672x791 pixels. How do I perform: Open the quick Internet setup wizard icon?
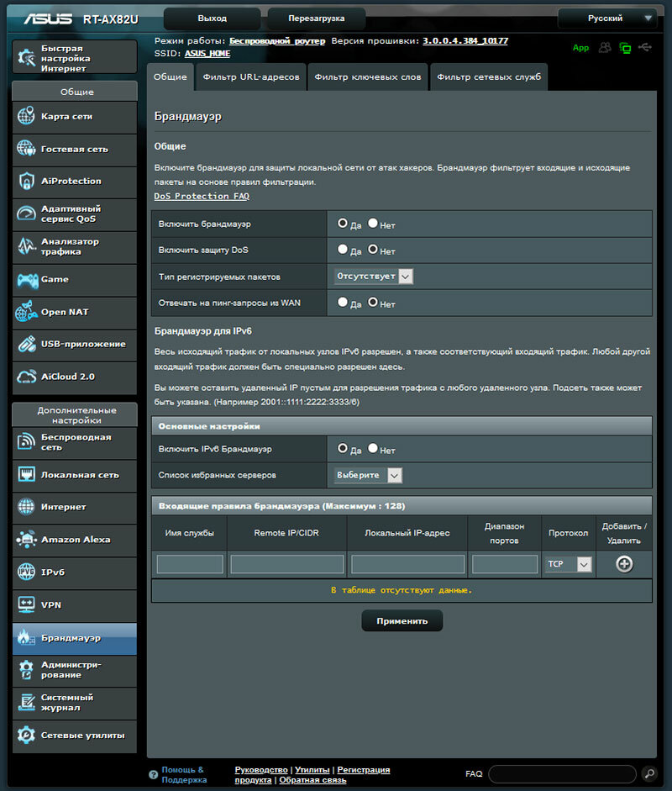(26, 57)
